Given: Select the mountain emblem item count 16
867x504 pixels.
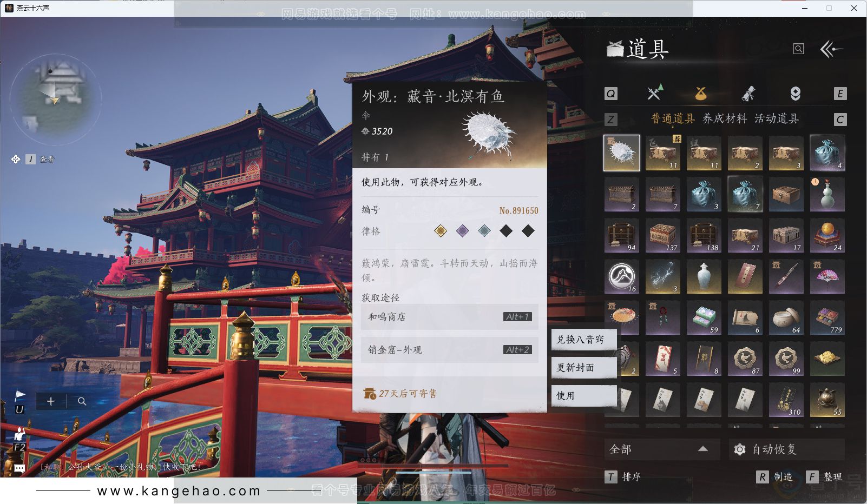Looking at the screenshot, I should pos(622,276).
